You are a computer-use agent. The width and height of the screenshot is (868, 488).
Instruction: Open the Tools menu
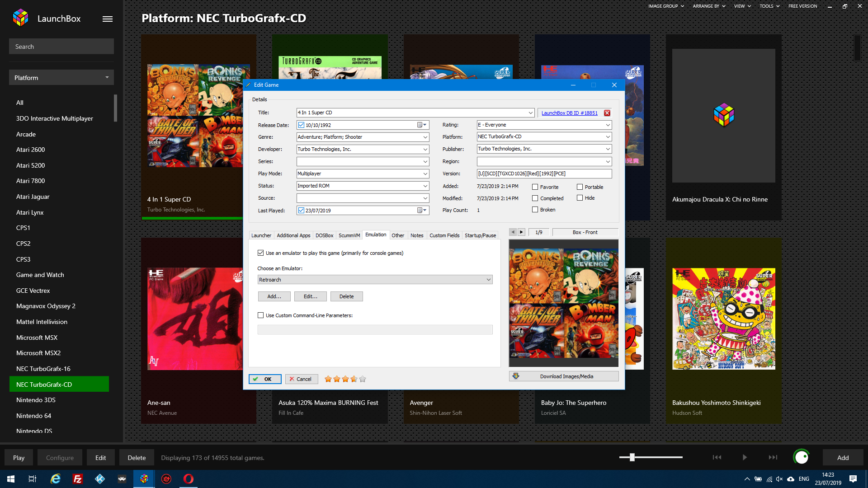click(x=769, y=6)
